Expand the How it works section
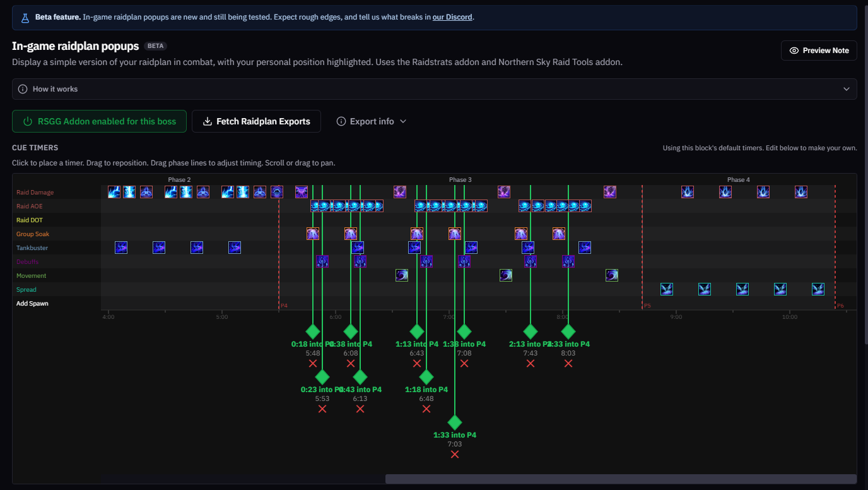 click(x=434, y=89)
